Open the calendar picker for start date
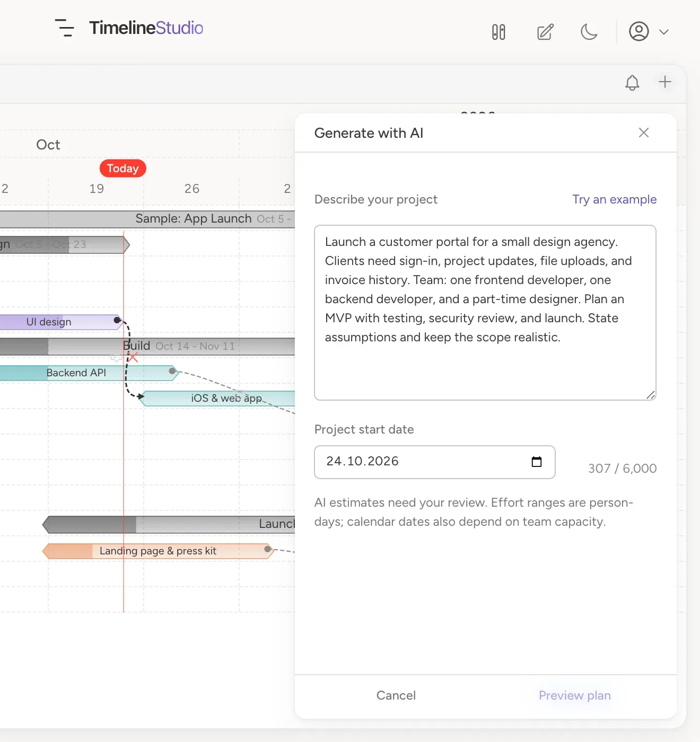Screen dimensions: 700x742 (x=537, y=462)
